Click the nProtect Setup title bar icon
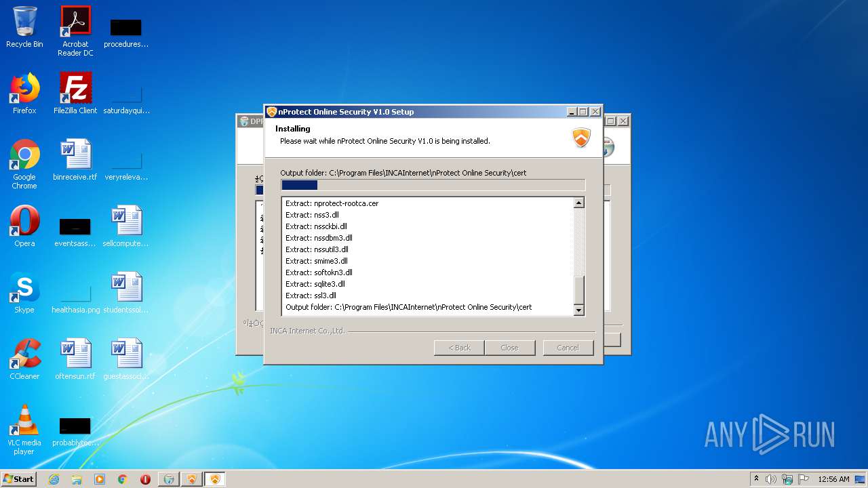This screenshot has width=868, height=488. [272, 112]
